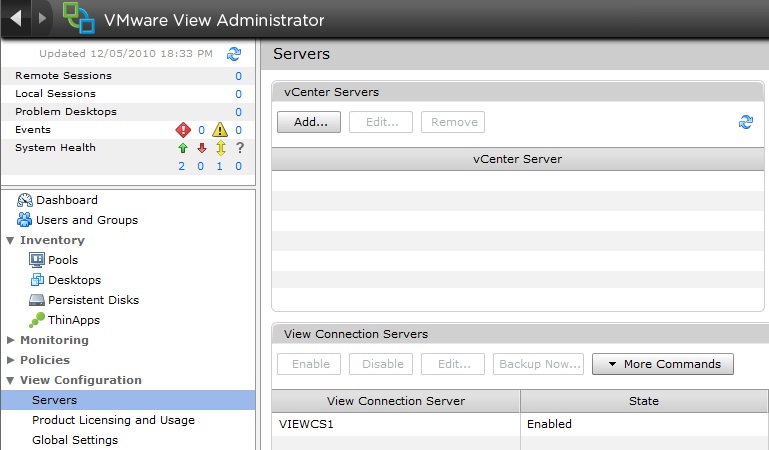769x450 pixels.
Task: Click the green up-arrow health icon
Action: tap(183, 148)
